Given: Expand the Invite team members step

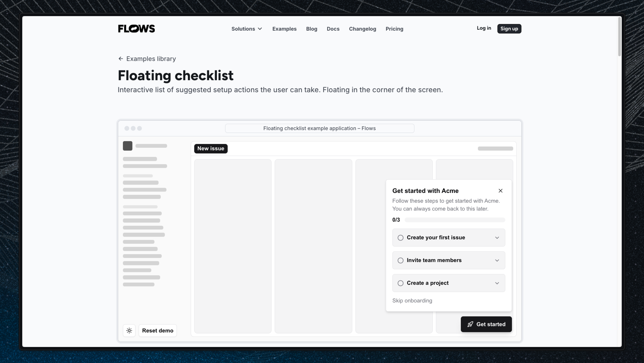Looking at the screenshot, I should click(x=497, y=260).
